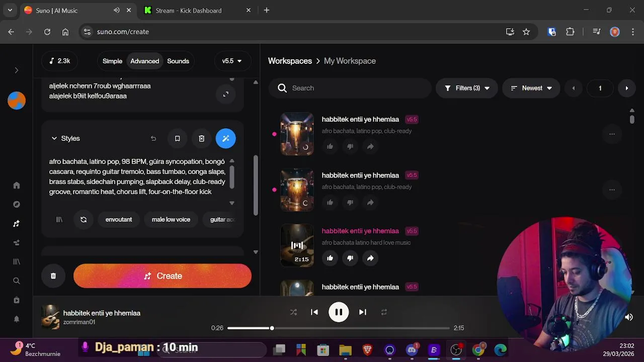Toggle shuffle in the player bar
This screenshot has height=362, width=644.
tap(293, 312)
